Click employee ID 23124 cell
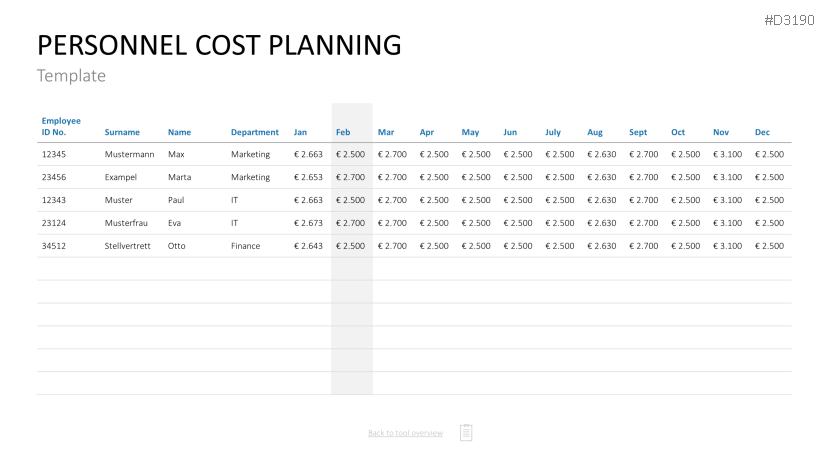The image size is (829, 466). pos(53,223)
